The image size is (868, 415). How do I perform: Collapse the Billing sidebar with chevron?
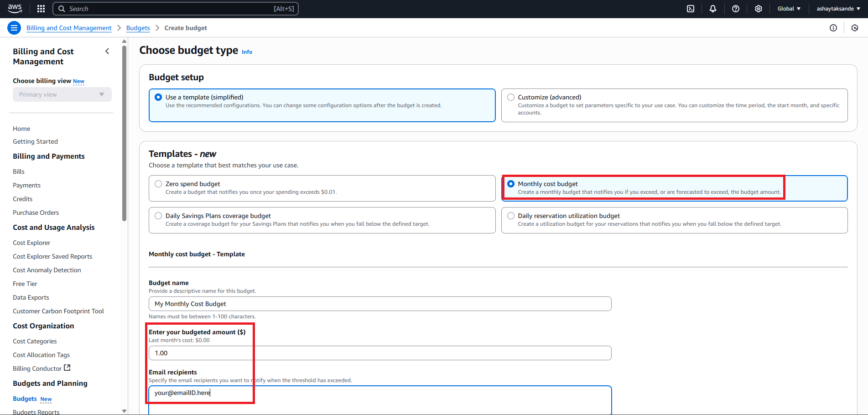pos(107,51)
